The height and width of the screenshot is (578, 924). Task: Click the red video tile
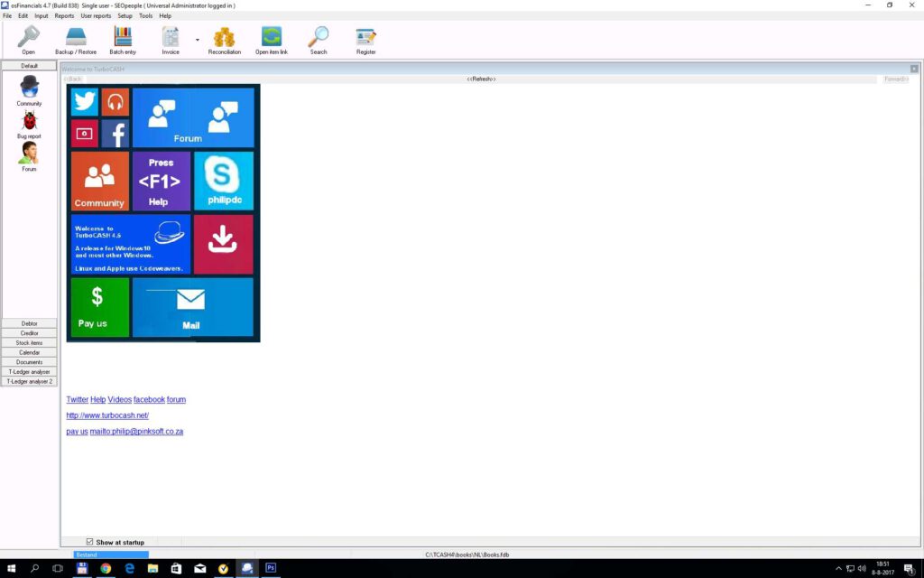click(x=84, y=134)
